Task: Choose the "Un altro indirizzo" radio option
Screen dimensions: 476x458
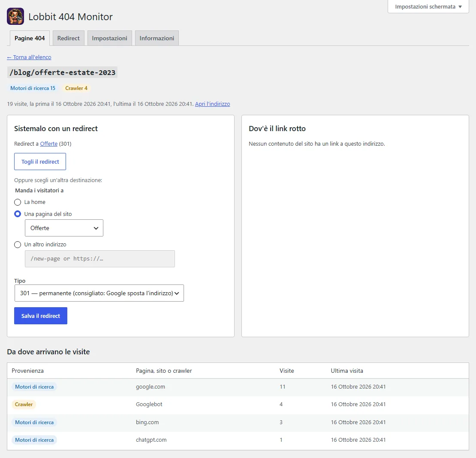Action: click(x=18, y=245)
